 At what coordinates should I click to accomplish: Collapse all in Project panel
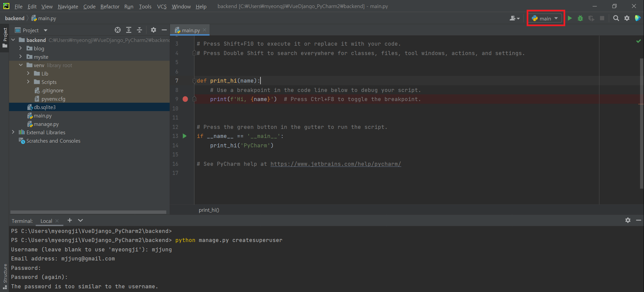click(x=139, y=30)
